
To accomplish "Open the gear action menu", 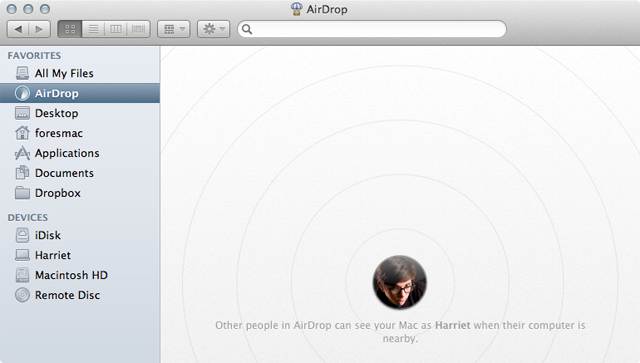I will (213, 29).
